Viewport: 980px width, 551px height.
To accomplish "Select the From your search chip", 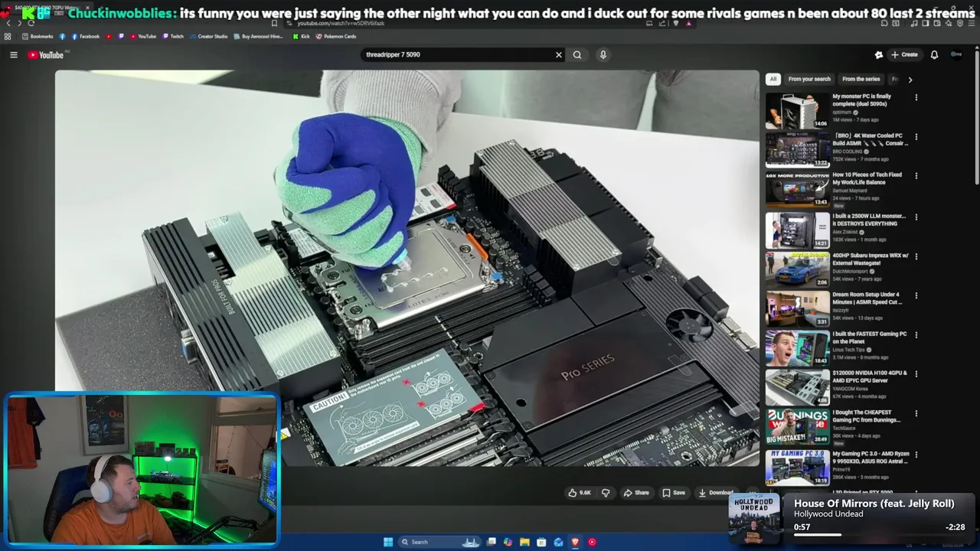I will (809, 79).
